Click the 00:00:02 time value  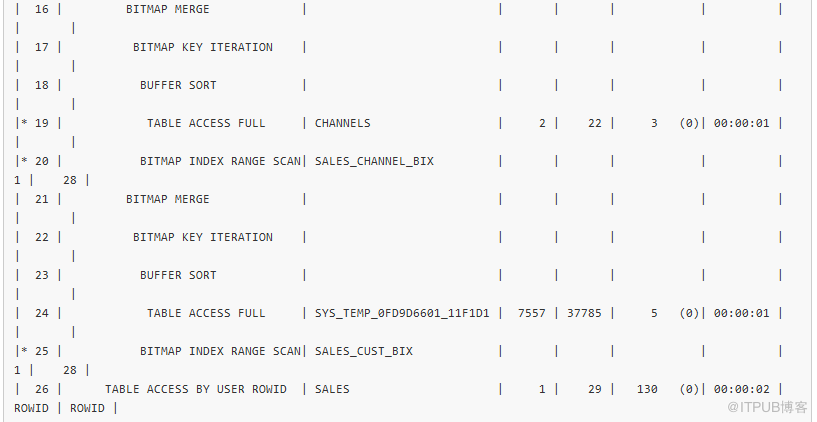[x=741, y=389]
